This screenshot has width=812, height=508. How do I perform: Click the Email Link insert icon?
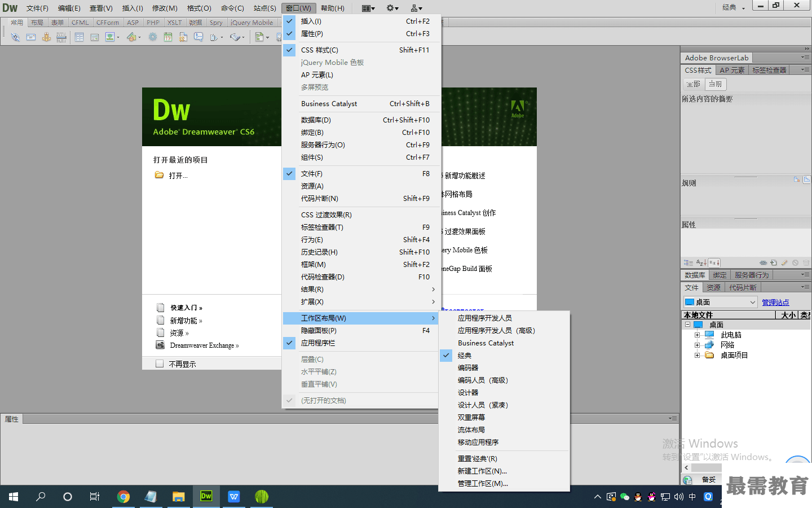(31, 37)
